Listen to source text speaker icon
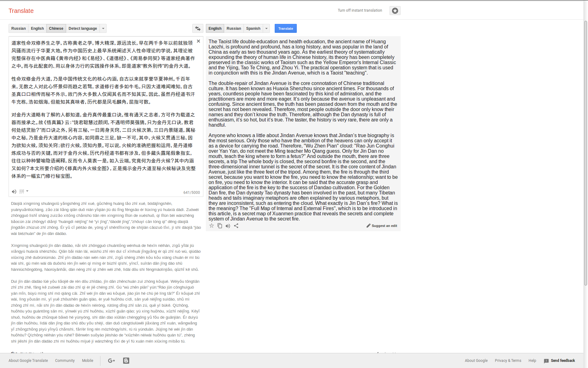This screenshot has width=588, height=368. [x=14, y=192]
